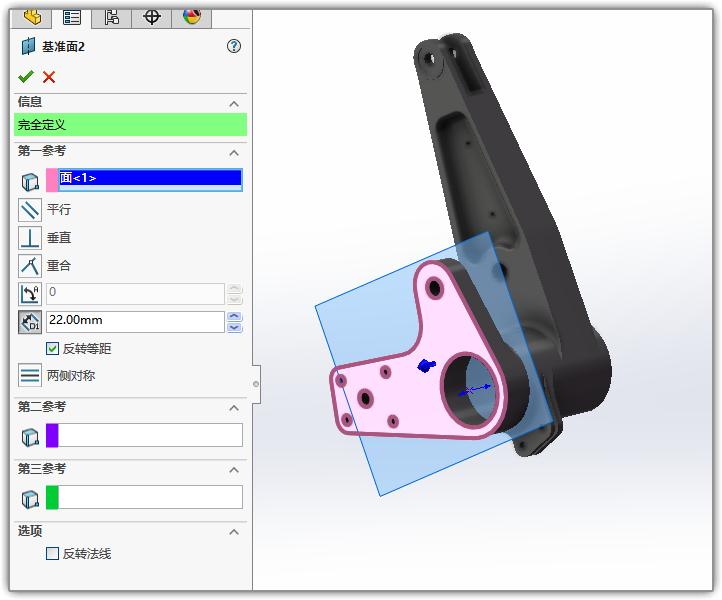Click the second reference selection icon
This screenshot has height=600, width=722.
(x=30, y=437)
